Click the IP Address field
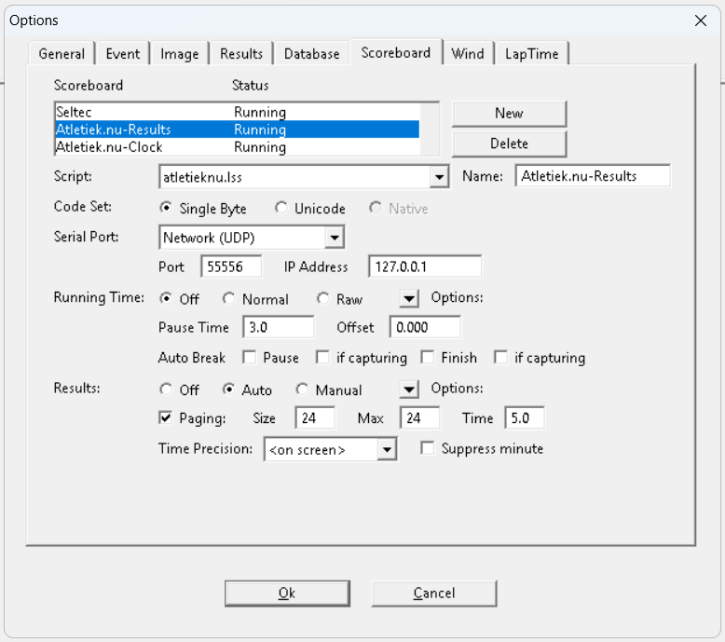The image size is (725, 642). coord(424,267)
